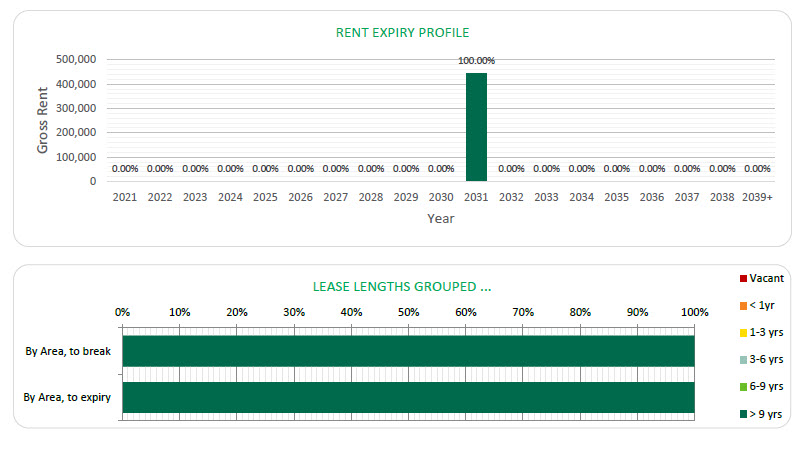
Task: Click the red Vacant legend swatch
Action: (743, 278)
